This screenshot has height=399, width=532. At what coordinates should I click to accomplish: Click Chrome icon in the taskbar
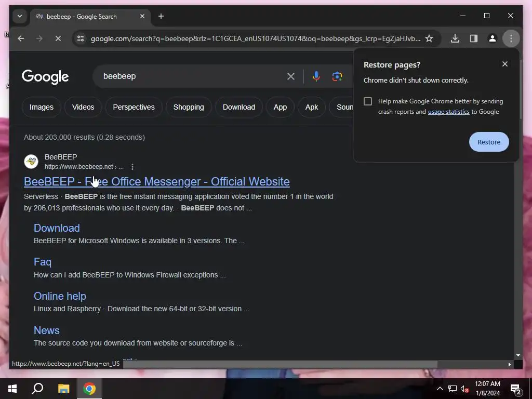(x=89, y=389)
